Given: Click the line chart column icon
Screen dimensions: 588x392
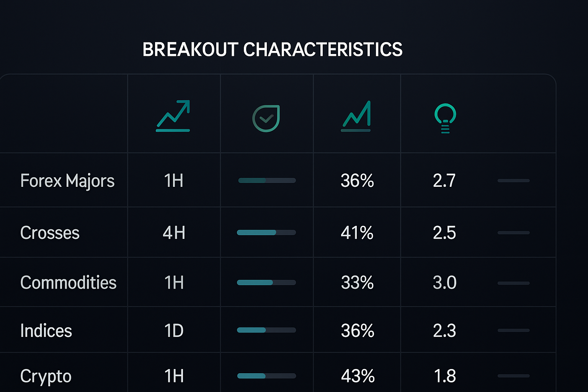Looking at the screenshot, I should pyautogui.click(x=356, y=116).
